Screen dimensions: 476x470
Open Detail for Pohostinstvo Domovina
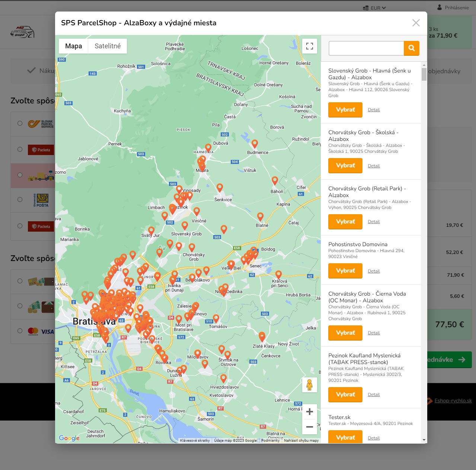374,271
